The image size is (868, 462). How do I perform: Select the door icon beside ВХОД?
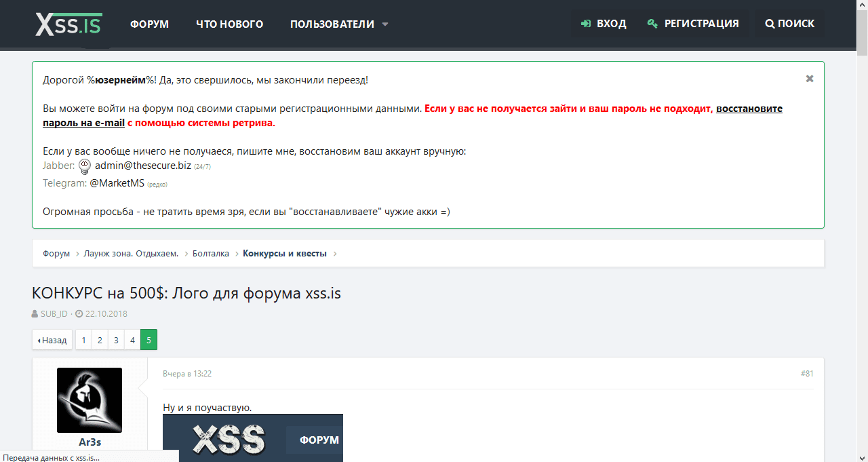coord(585,23)
